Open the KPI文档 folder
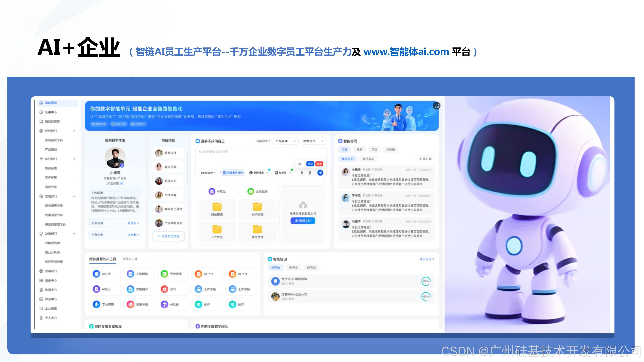 click(217, 232)
